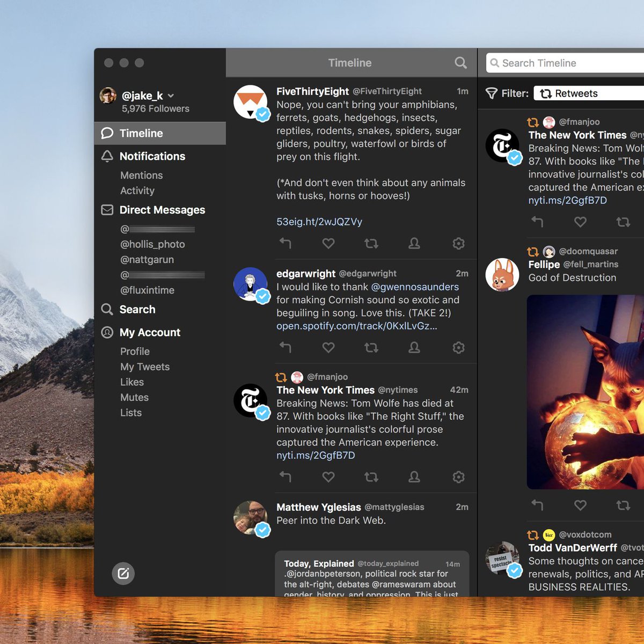Open nyti.ms/2GgfB7D link in Retweets column

(x=568, y=200)
